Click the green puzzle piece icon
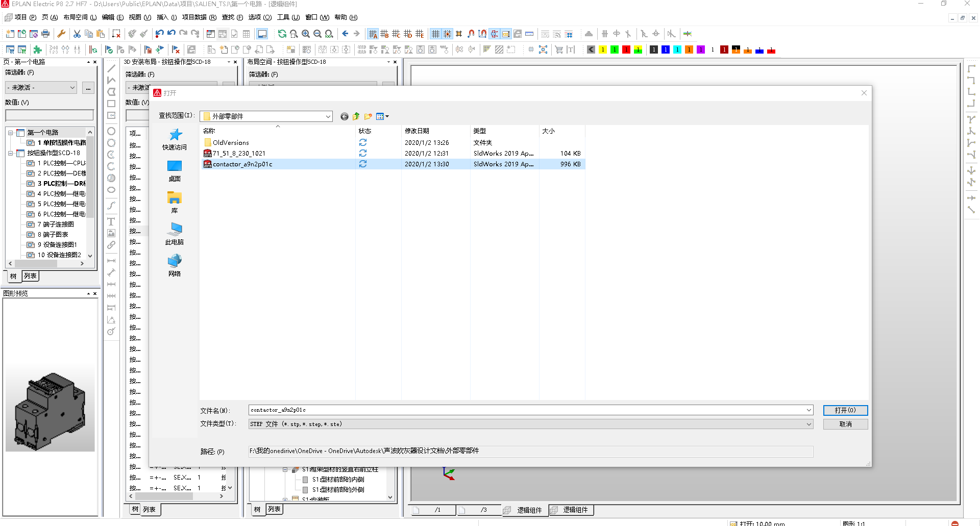Image resolution: width=980 pixels, height=526 pixels. tap(37, 49)
